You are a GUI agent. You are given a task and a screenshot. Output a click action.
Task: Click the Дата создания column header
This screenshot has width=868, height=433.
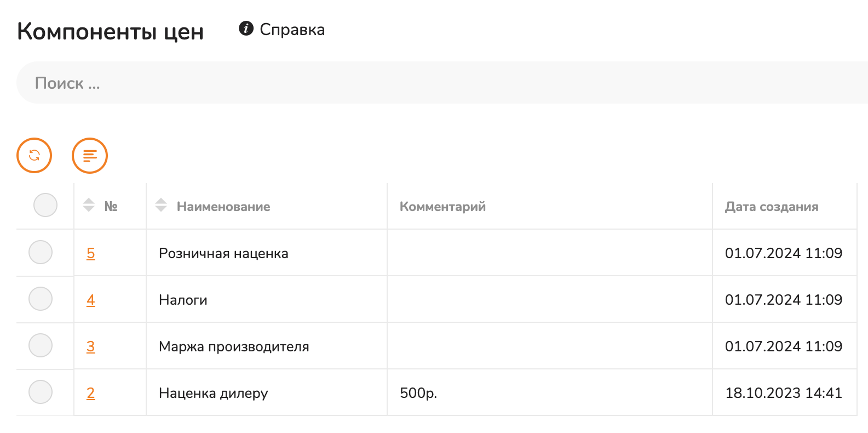coord(772,207)
